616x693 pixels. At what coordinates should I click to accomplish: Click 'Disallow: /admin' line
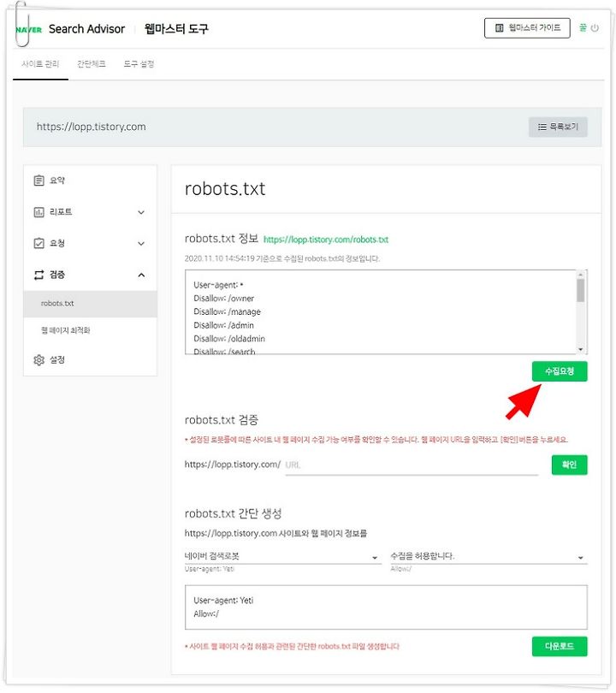click(x=223, y=325)
